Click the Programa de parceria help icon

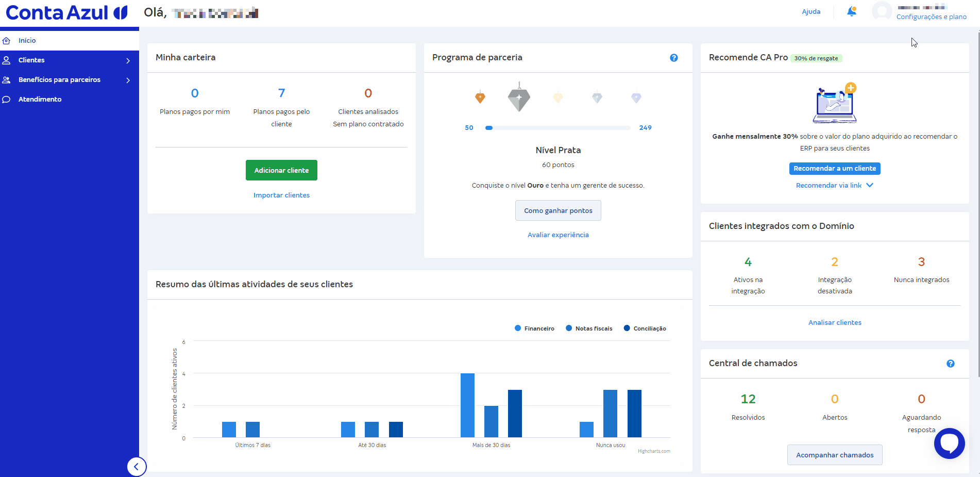pos(673,58)
